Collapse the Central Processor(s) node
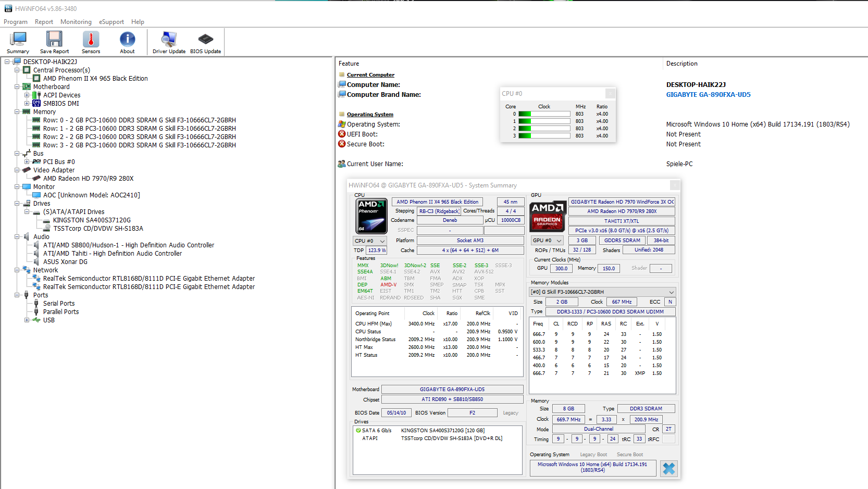The height and width of the screenshot is (489, 868). (17, 70)
